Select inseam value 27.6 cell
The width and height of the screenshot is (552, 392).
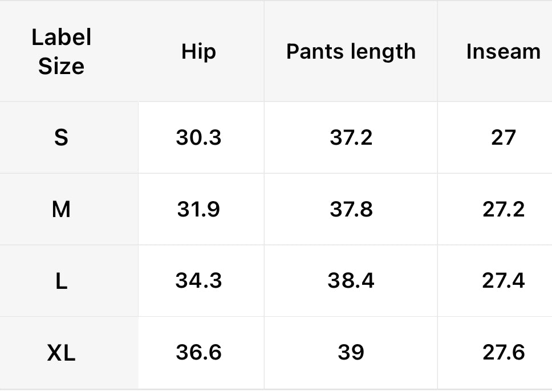click(x=503, y=353)
